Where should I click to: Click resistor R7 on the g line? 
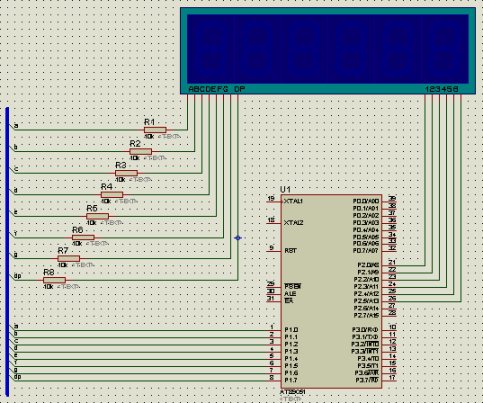point(69,259)
